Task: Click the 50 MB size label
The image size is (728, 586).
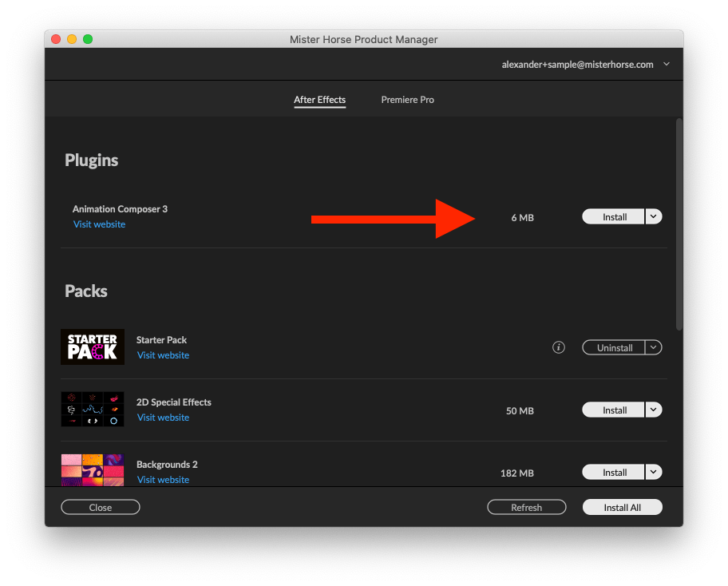Action: (x=520, y=411)
